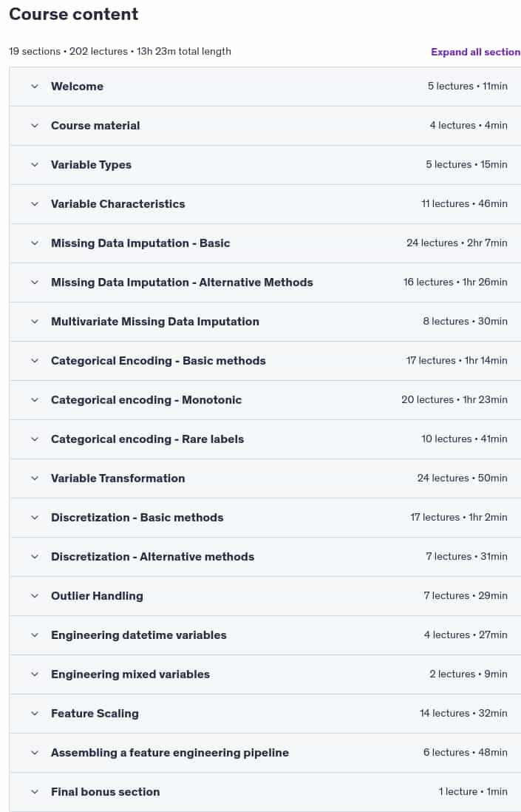Click chevron beside Categorical encoding - Rare labels

click(x=35, y=439)
